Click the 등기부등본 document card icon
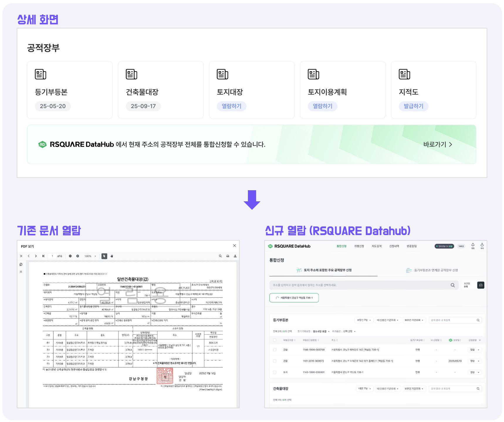Screen dimensions: 504x422 (40, 74)
